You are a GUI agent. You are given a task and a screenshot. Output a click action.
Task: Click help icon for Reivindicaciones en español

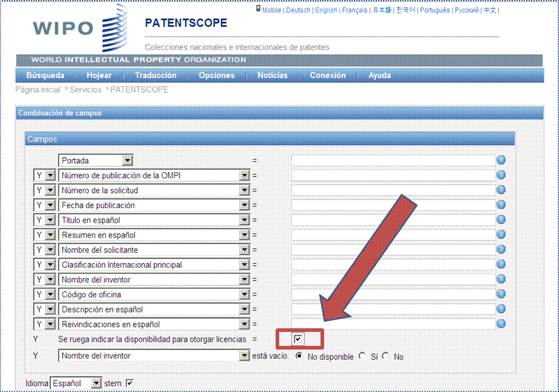[501, 324]
